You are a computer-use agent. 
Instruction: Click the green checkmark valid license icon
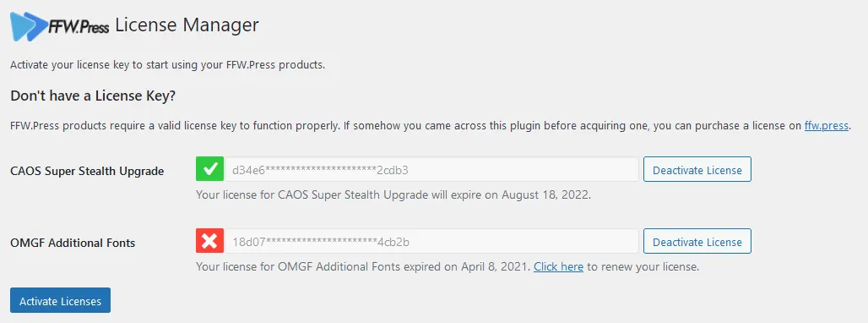pyautogui.click(x=209, y=169)
